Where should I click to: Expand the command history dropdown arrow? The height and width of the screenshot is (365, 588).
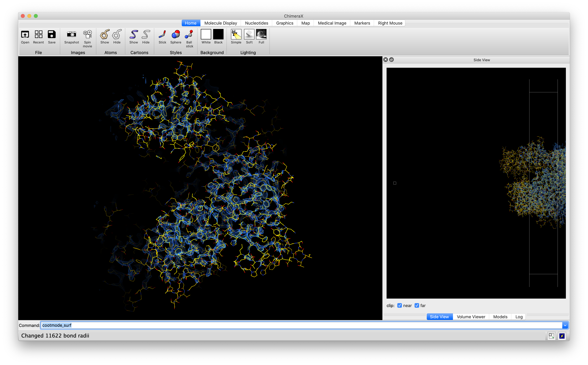pyautogui.click(x=565, y=325)
